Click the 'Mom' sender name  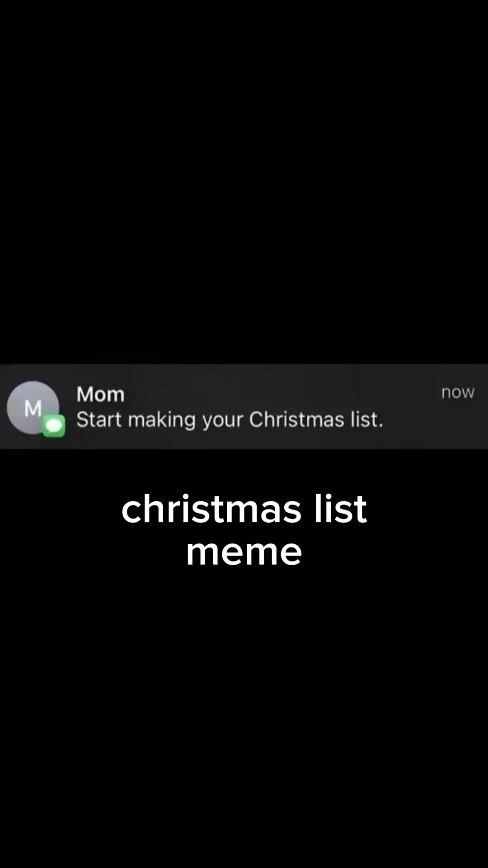click(100, 394)
